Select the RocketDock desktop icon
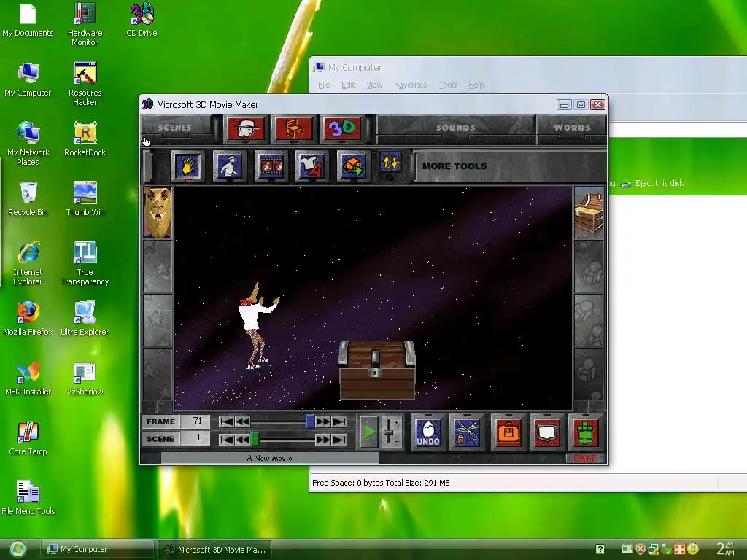The width and height of the screenshot is (747, 560). pos(85,139)
